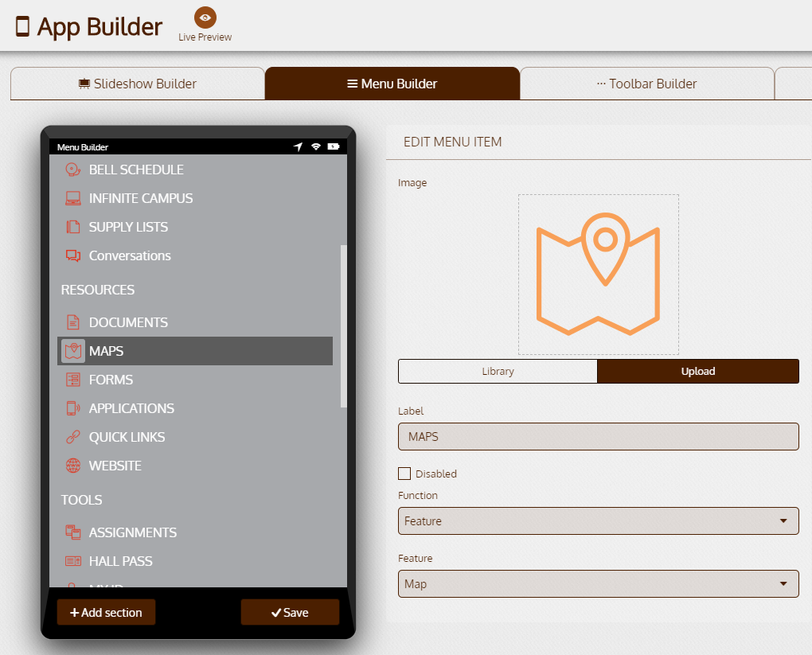This screenshot has width=812, height=655.
Task: Select DOCUMENTS text
Action: click(128, 322)
